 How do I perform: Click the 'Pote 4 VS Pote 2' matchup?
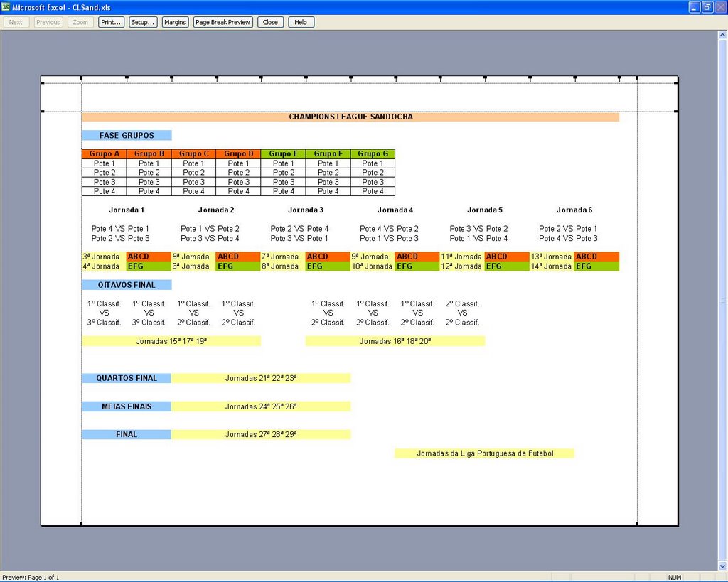point(389,229)
